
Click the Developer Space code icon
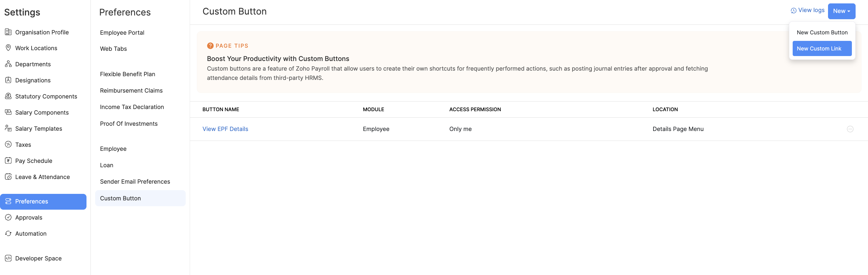point(8,258)
